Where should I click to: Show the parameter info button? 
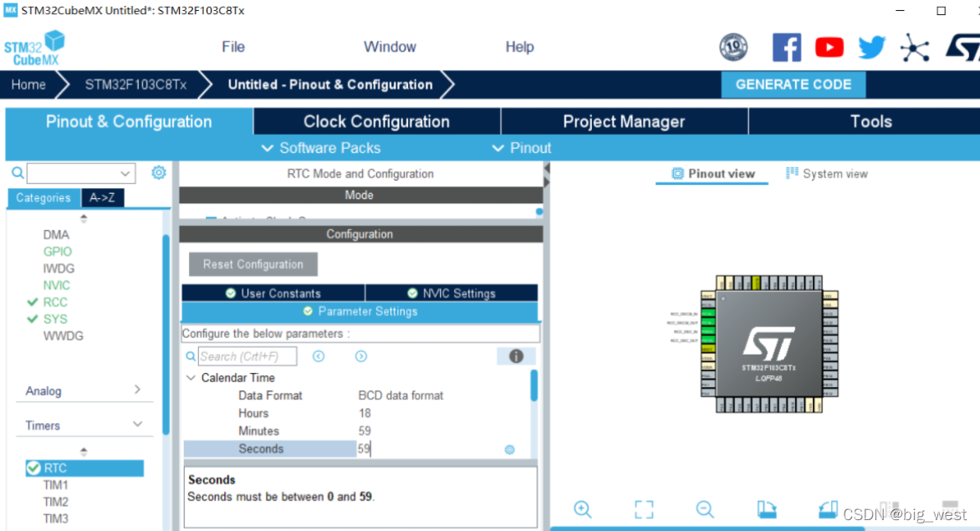[516, 356]
